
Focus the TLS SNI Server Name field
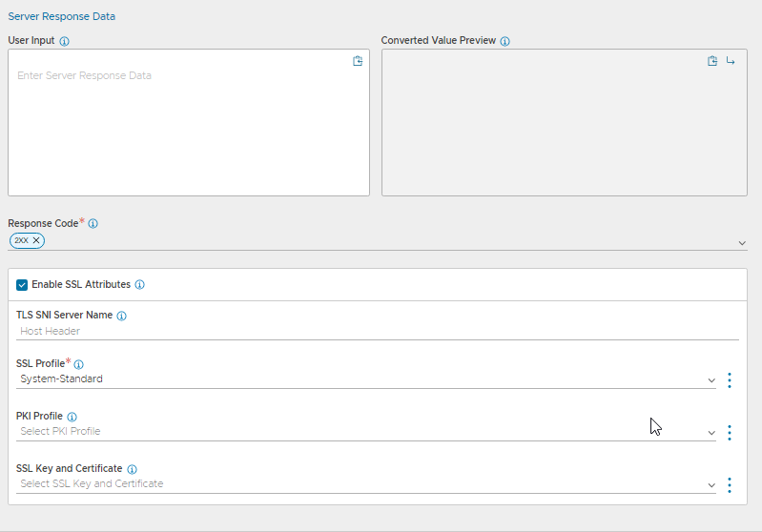(x=378, y=332)
